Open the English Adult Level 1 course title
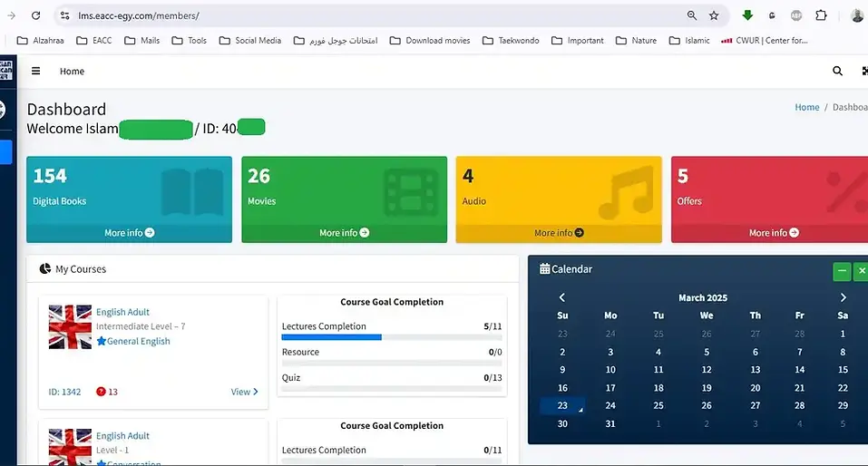 click(x=122, y=436)
